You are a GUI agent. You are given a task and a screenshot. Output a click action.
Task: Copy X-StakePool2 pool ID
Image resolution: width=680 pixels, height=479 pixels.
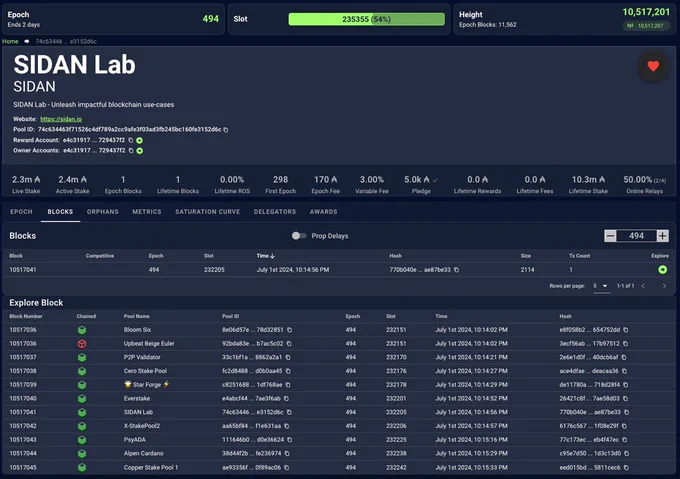click(x=287, y=426)
